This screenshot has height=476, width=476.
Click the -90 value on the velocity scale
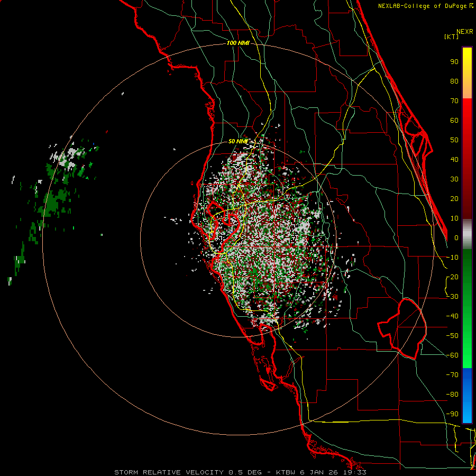coord(452,414)
